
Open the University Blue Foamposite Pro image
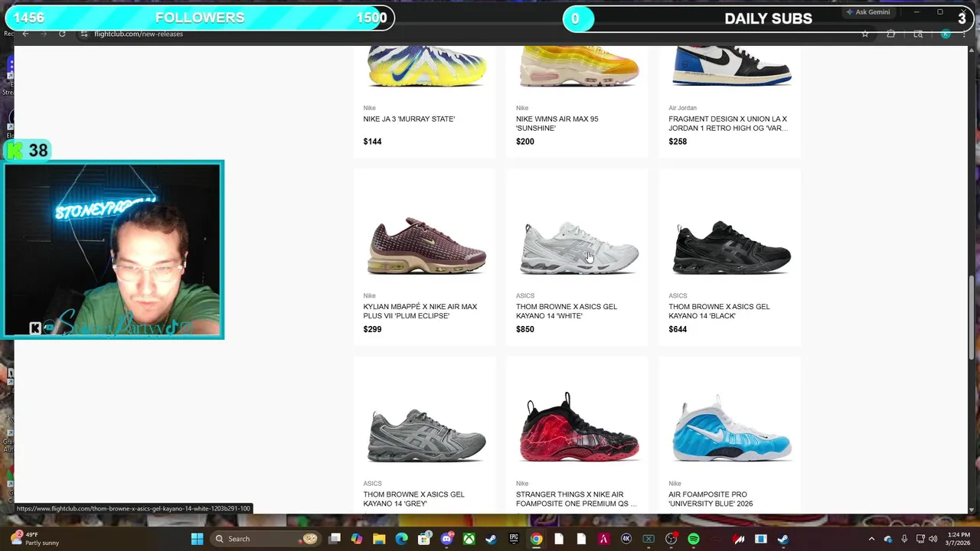tap(731, 429)
